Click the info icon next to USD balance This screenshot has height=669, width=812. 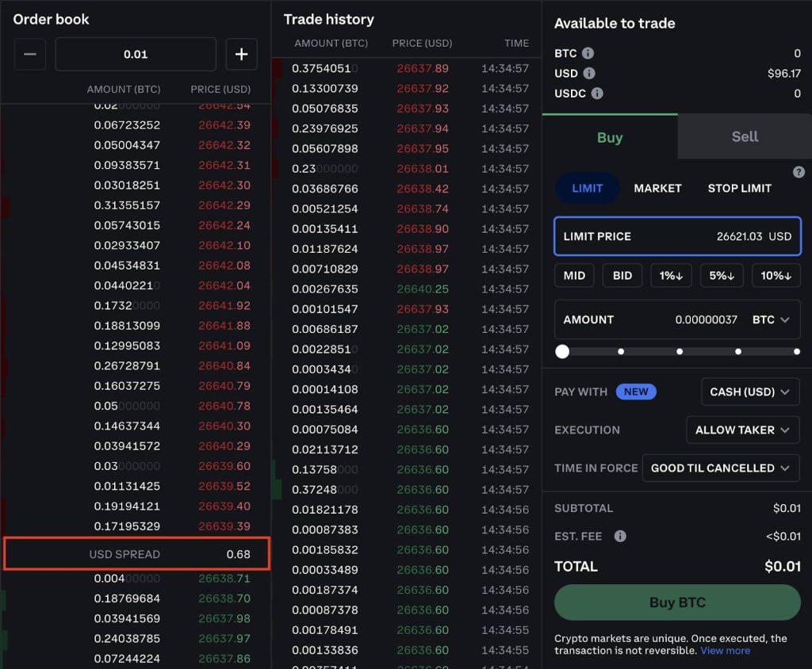(x=589, y=73)
